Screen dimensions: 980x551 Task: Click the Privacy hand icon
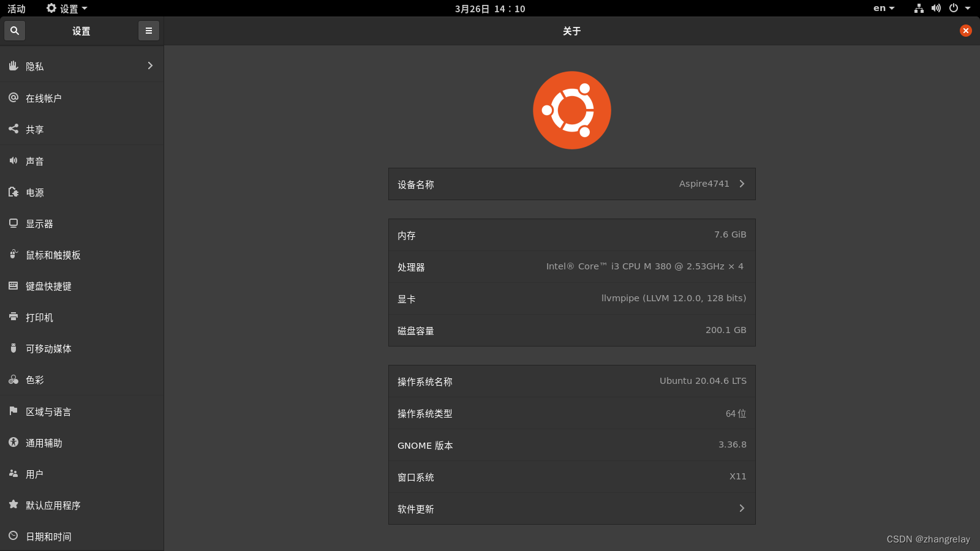[x=13, y=66]
